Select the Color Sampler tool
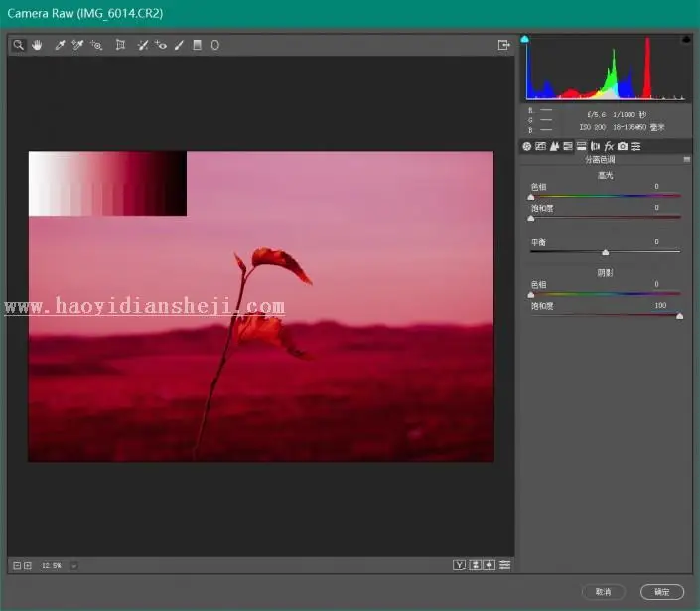Image resolution: width=700 pixels, height=611 pixels. 77,45
